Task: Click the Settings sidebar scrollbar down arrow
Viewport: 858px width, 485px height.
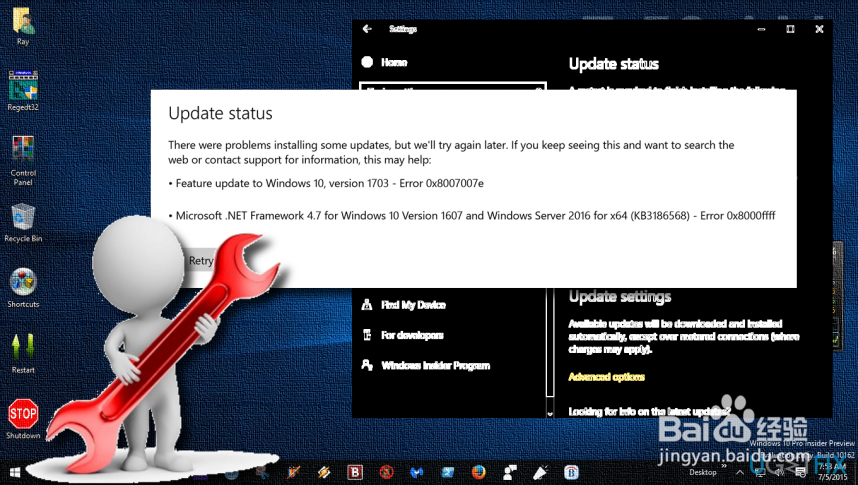Action: coord(550,413)
